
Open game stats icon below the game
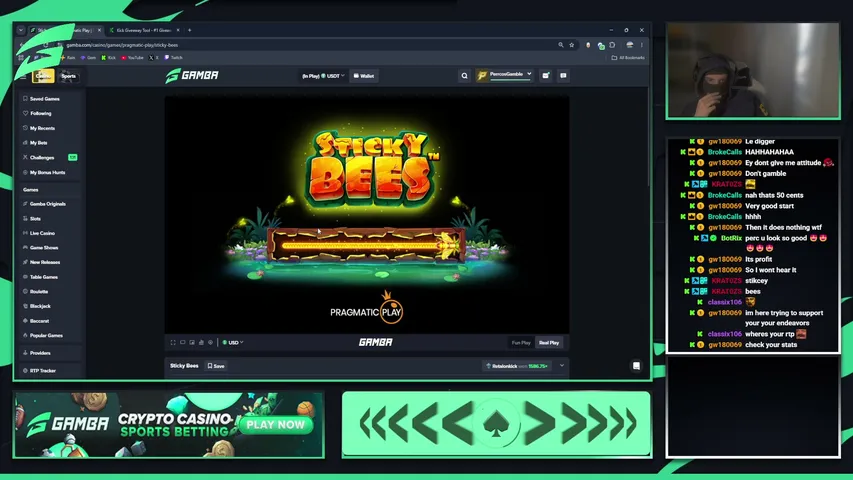point(201,342)
